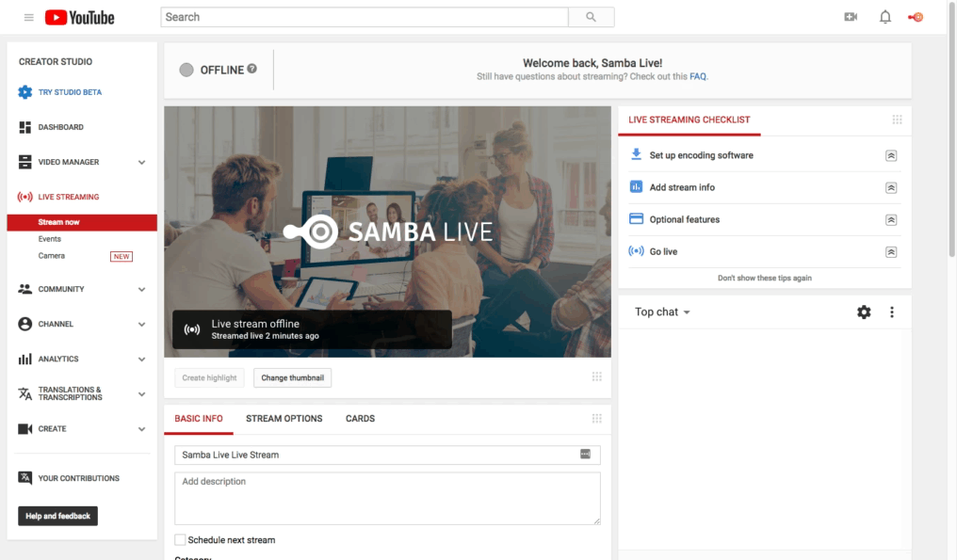Click the Basic Info panel drag handle
This screenshot has height=560, width=957.
click(597, 419)
